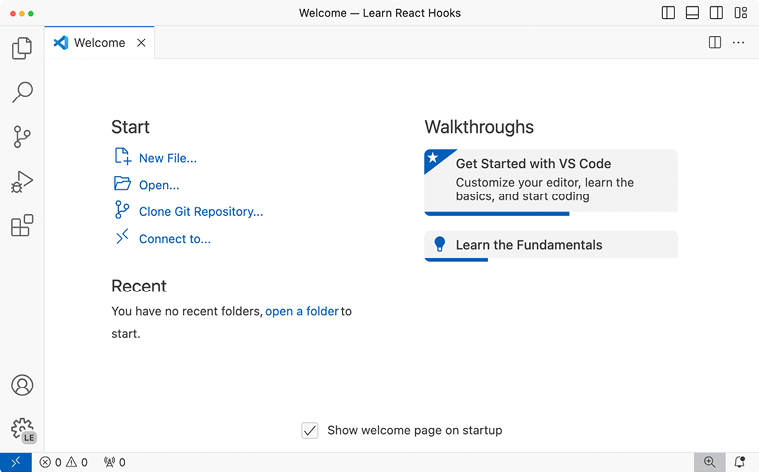Open the Extensions view
The image size is (759, 472).
(x=22, y=226)
